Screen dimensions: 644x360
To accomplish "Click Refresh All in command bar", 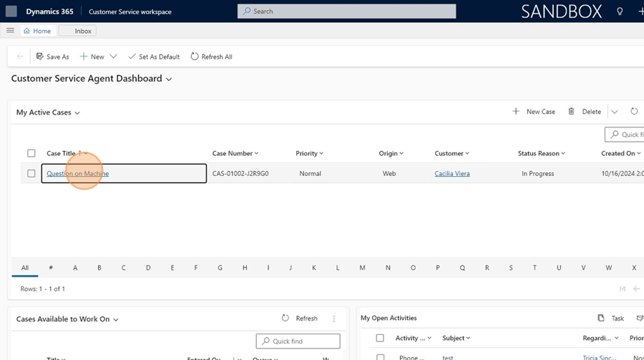I will [212, 57].
